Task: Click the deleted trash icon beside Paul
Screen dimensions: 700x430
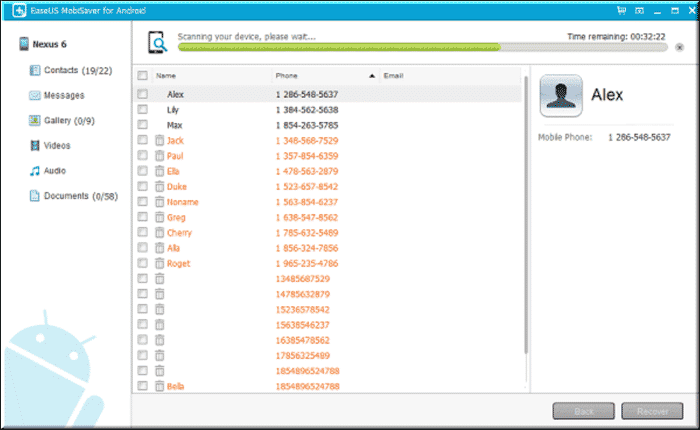Action: coord(159,156)
